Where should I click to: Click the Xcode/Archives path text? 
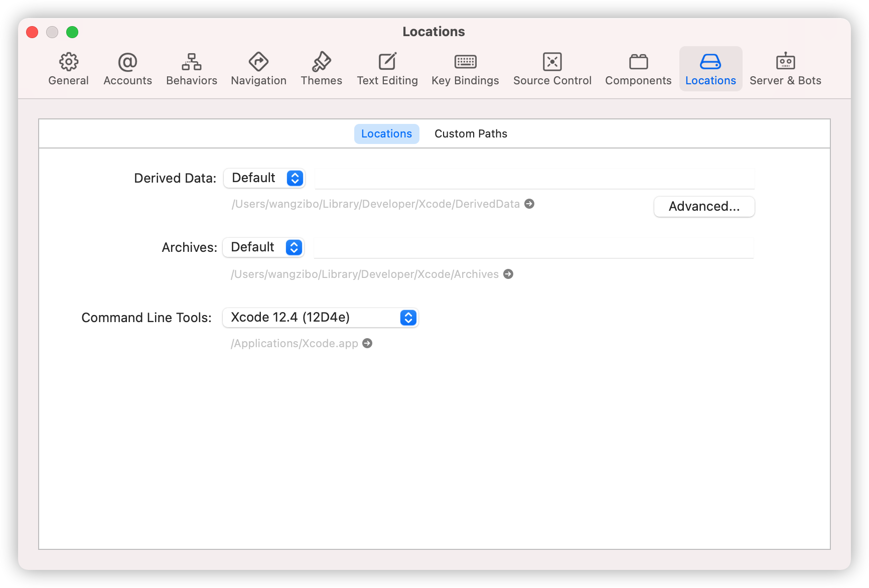364,274
